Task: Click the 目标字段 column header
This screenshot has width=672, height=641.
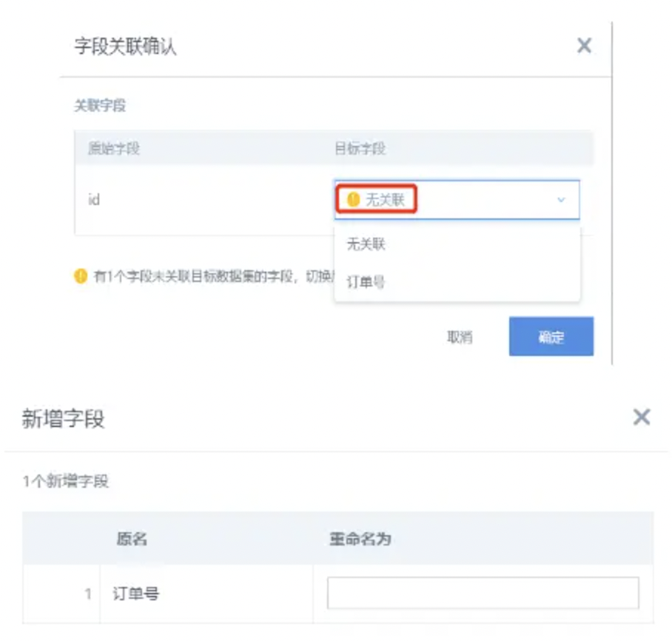Action: [x=360, y=148]
